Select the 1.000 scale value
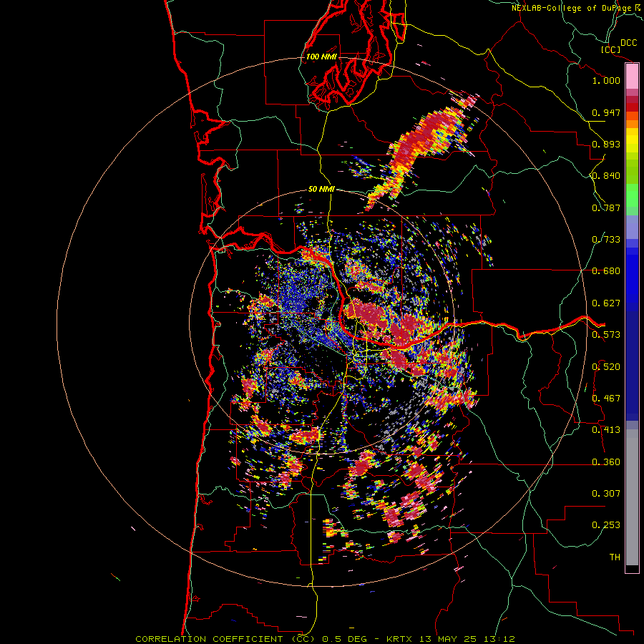Image resolution: width=644 pixels, height=644 pixels. 606,80
